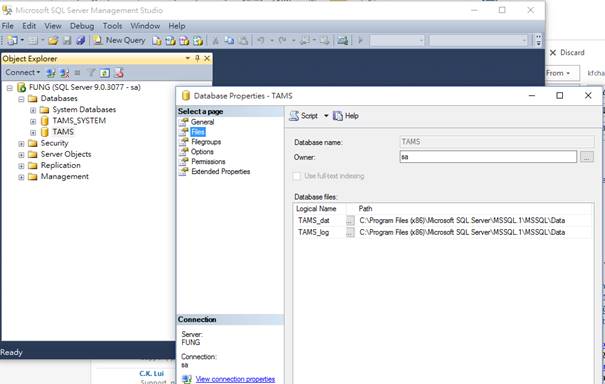Open New Project dropdown arrow in toolbar
This screenshot has height=384, width=605.
(22, 40)
